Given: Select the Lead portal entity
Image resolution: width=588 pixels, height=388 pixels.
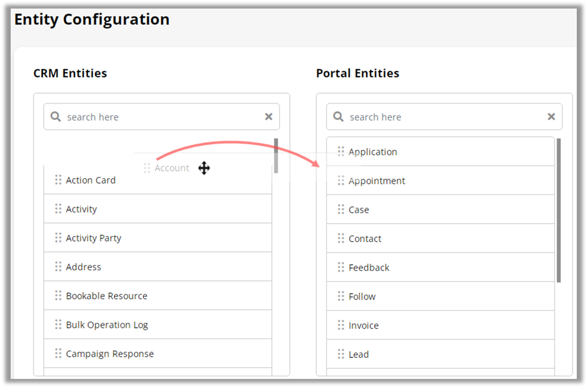Looking at the screenshot, I should tap(359, 354).
